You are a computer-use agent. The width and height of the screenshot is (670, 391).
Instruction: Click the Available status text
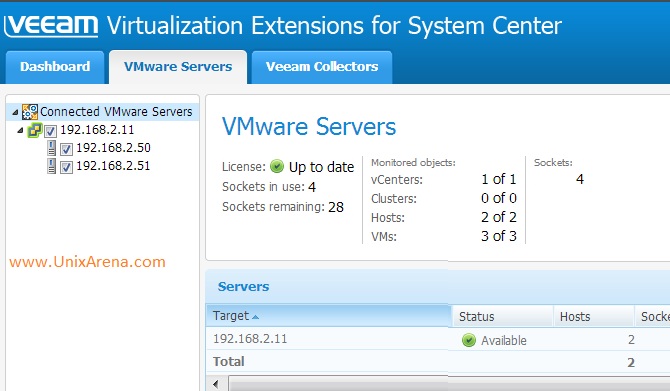[504, 341]
